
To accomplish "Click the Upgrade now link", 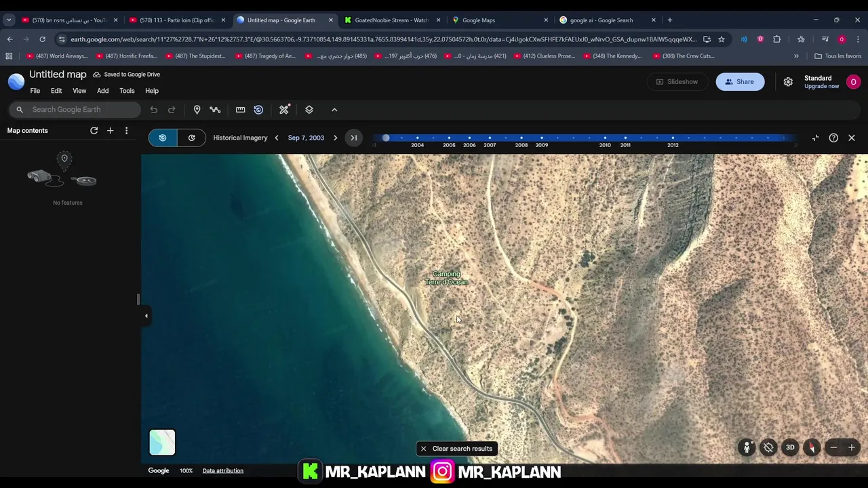I will click(821, 87).
